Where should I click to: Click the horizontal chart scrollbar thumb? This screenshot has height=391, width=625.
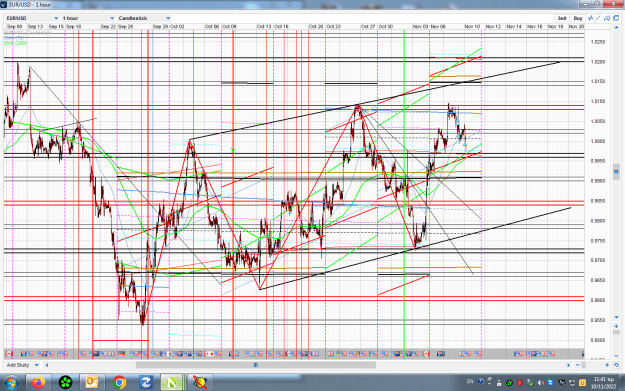coord(256,365)
